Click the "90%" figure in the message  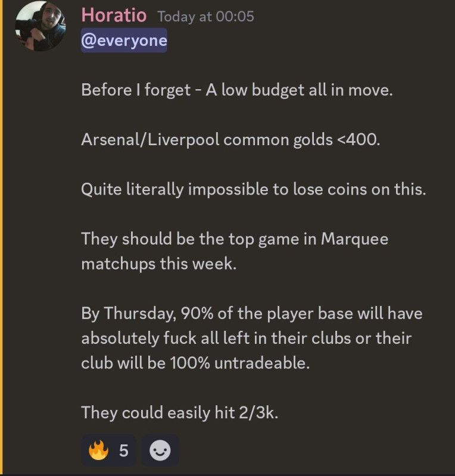[x=197, y=314]
